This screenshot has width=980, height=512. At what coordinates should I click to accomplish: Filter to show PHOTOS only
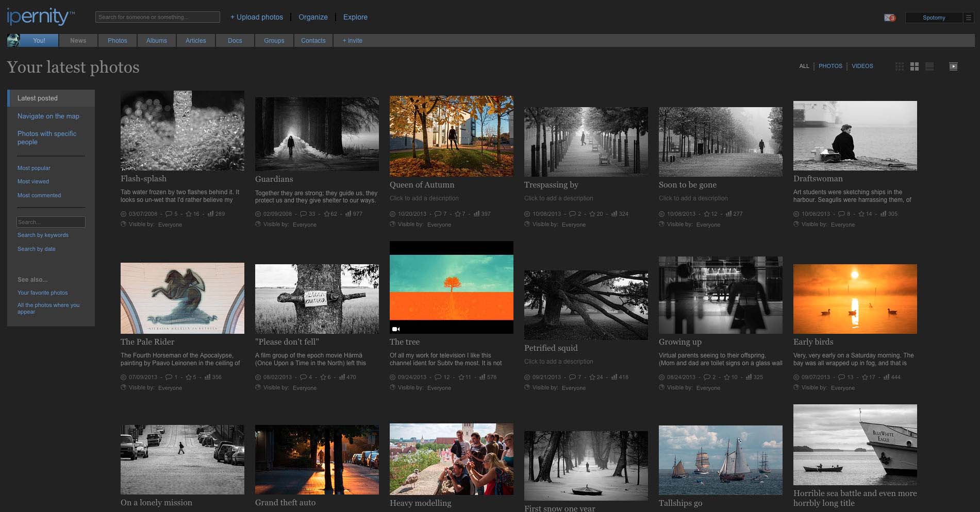[x=830, y=66]
